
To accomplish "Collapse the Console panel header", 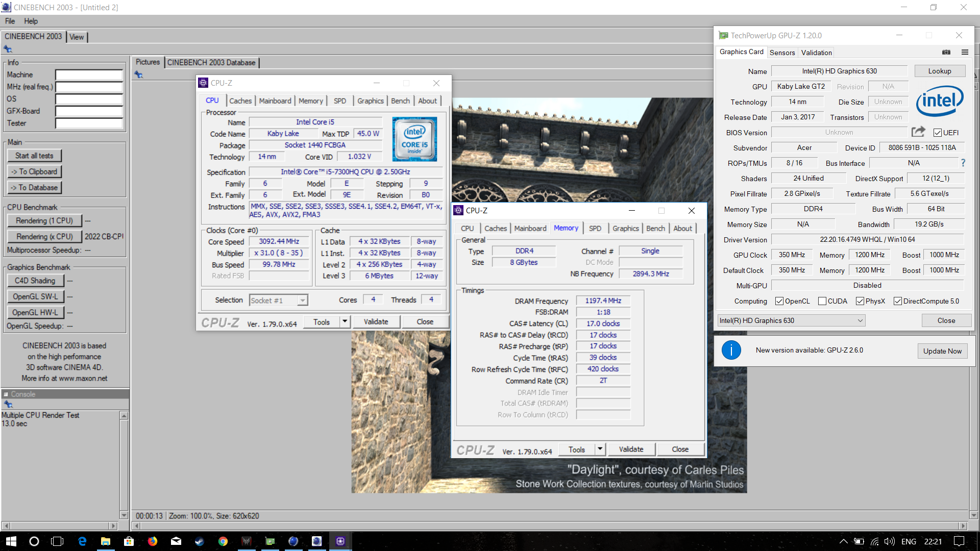I will 65,394.
